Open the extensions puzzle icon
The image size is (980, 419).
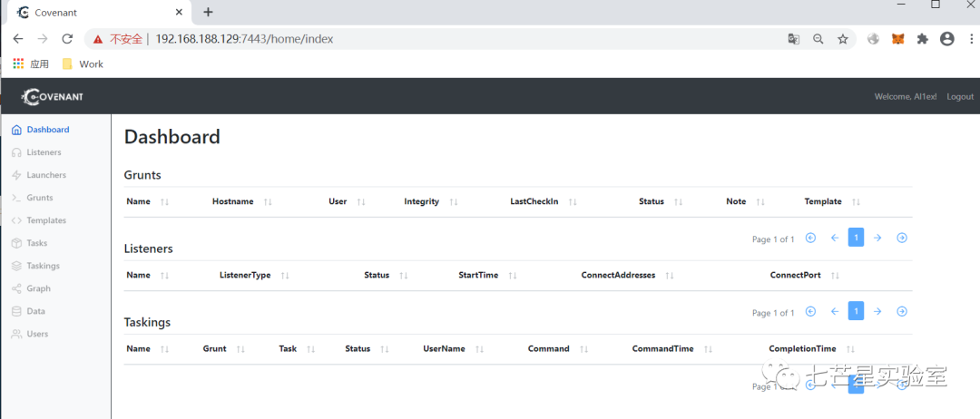923,39
